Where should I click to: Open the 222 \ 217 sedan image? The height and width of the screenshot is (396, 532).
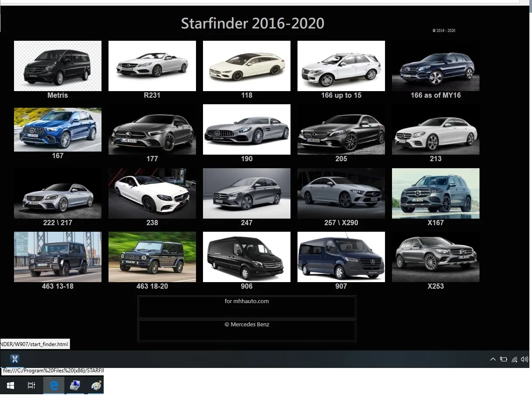pos(58,194)
